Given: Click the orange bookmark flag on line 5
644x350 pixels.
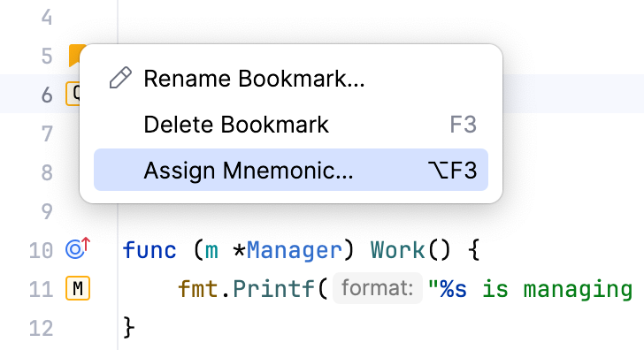Looking at the screenshot, I should (74, 56).
